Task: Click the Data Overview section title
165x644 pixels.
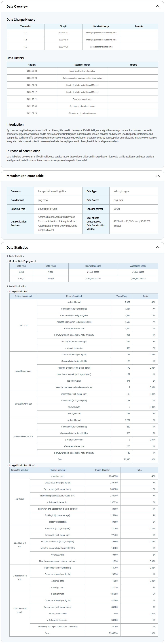Action: click(17, 7)
